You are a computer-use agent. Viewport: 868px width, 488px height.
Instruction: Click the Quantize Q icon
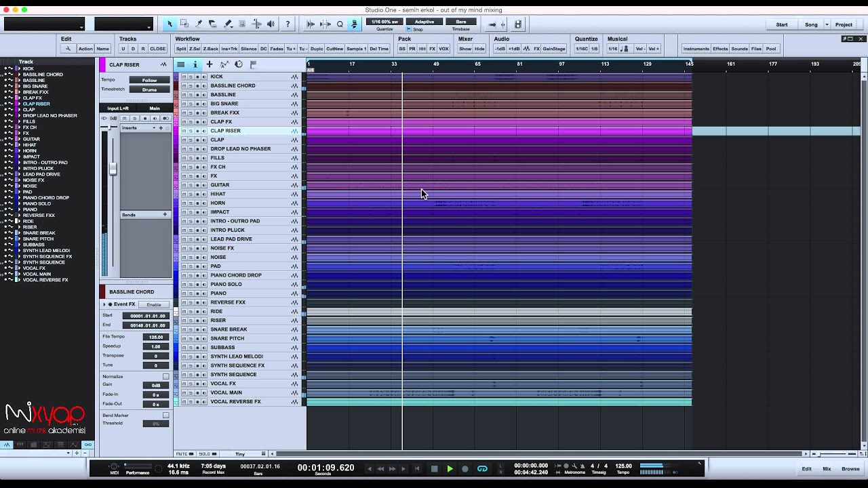(x=340, y=24)
